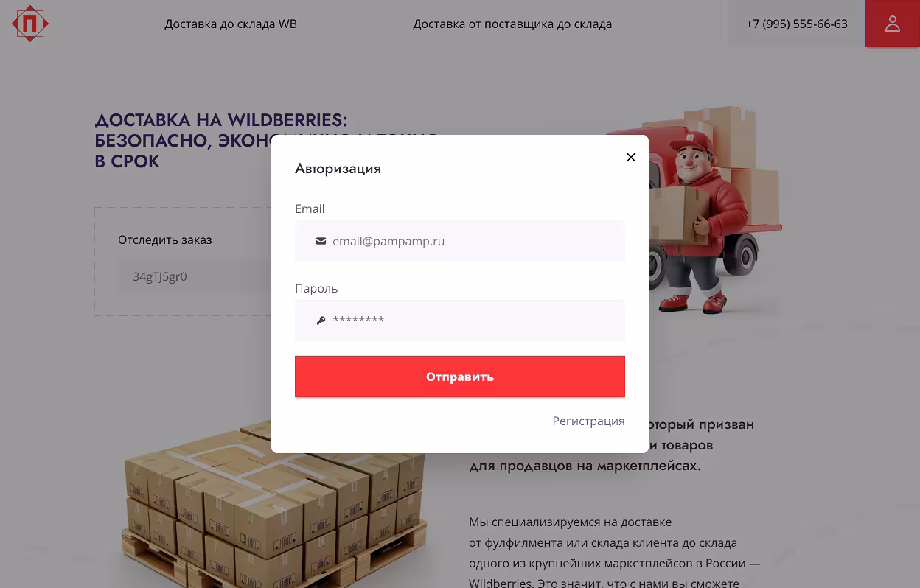This screenshot has height=588, width=920.
Task: Open Доставка до склада WB menu item
Action: [x=231, y=24]
